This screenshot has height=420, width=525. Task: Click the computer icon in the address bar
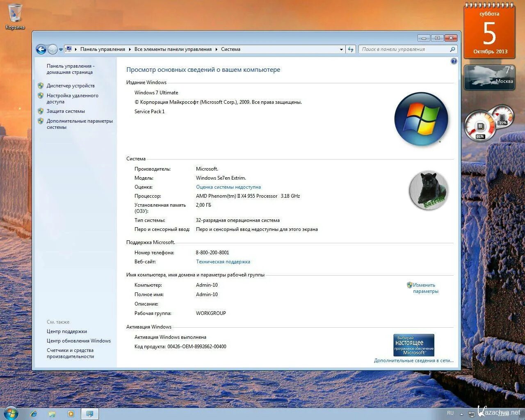pyautogui.click(x=69, y=49)
